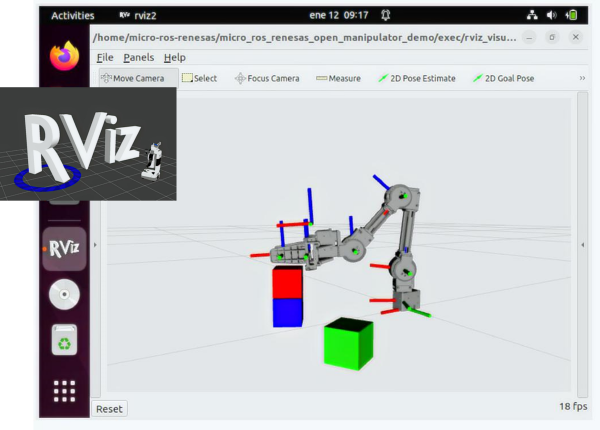Screen dimensions: 600x430
Task: Maximize the rviz window
Action: (552, 37)
